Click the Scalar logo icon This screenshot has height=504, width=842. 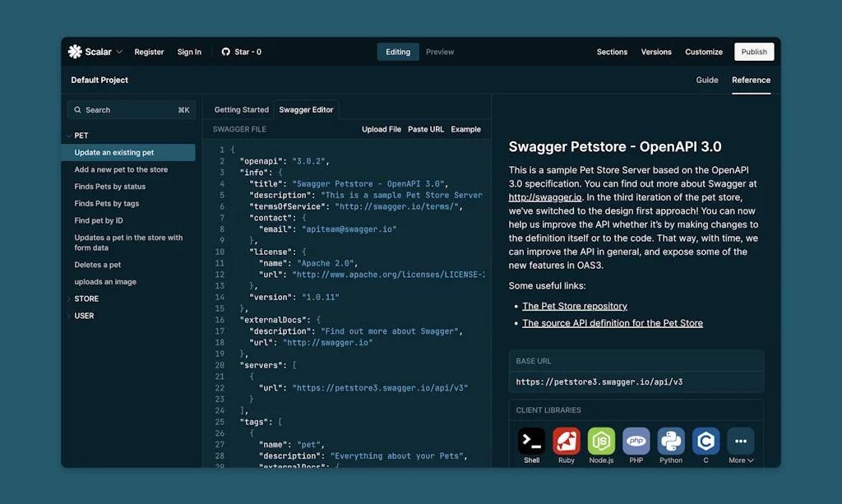click(74, 51)
